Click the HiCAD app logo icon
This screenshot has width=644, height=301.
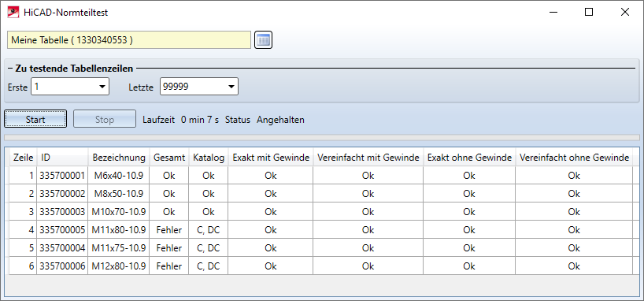point(13,13)
